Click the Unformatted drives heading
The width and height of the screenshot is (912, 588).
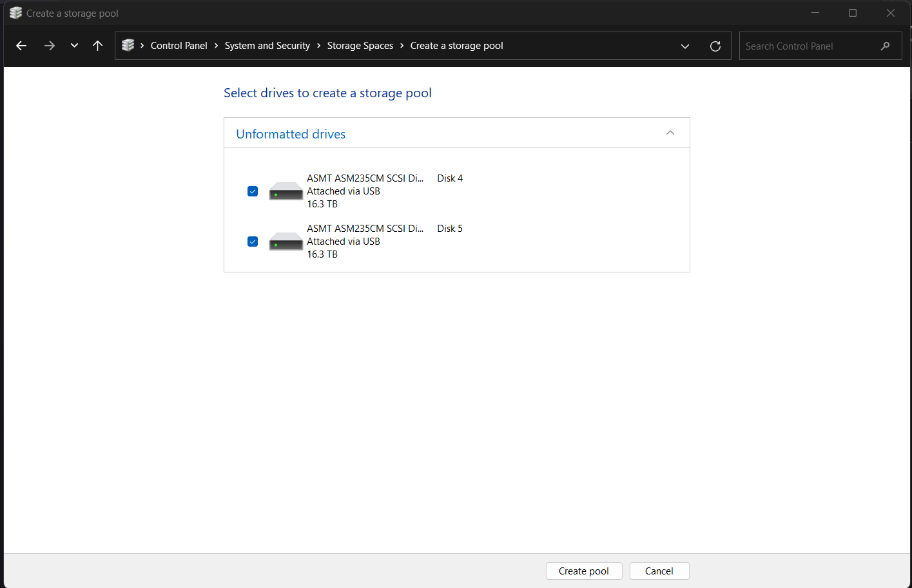point(291,134)
